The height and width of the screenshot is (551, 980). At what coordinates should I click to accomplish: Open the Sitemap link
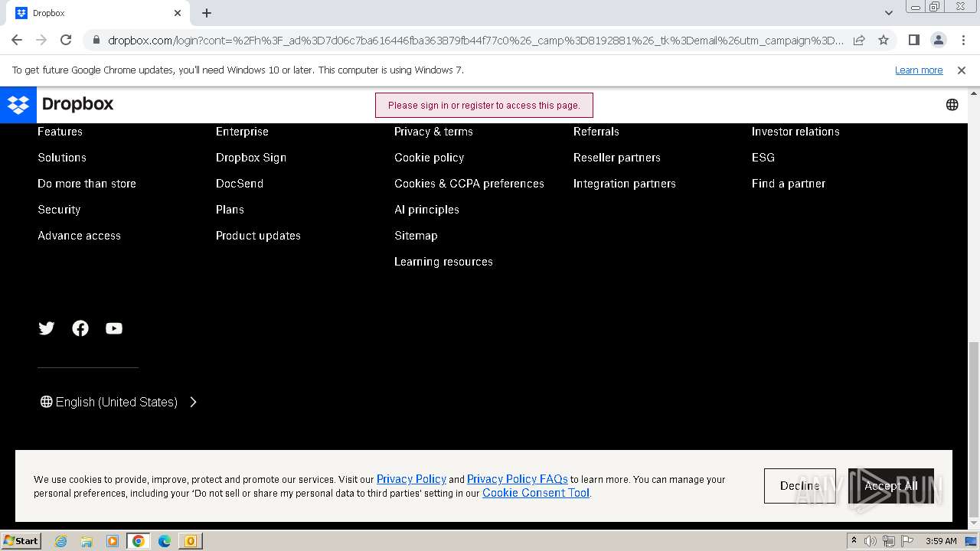[x=416, y=236]
